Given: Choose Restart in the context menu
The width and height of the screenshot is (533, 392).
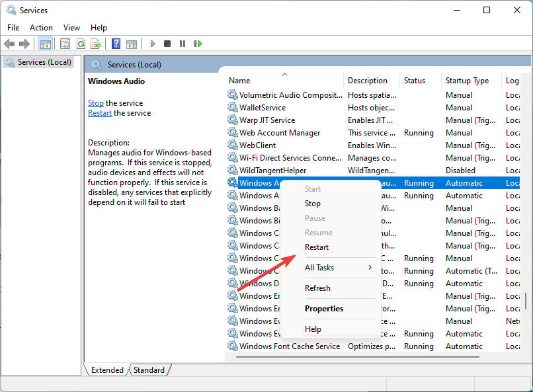Looking at the screenshot, I should pyautogui.click(x=331, y=247).
